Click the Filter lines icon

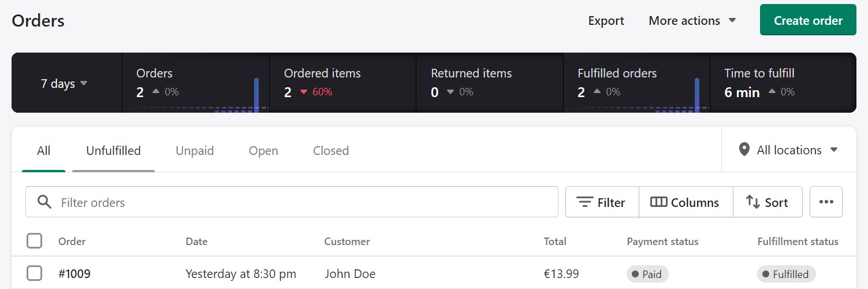585,202
